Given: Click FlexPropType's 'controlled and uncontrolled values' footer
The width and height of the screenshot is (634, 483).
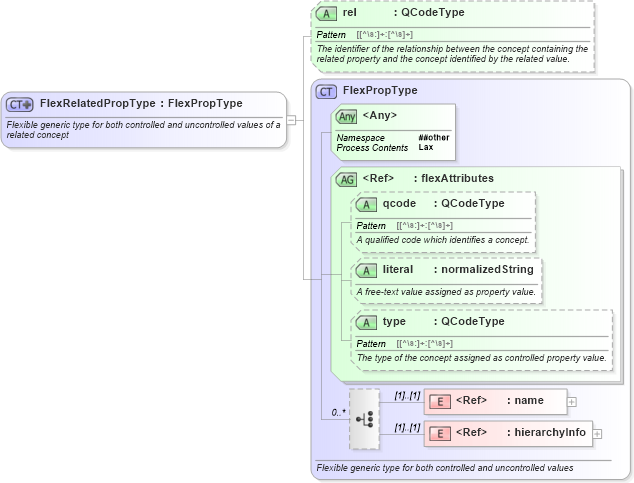Looking at the screenshot, I should 445,468.
